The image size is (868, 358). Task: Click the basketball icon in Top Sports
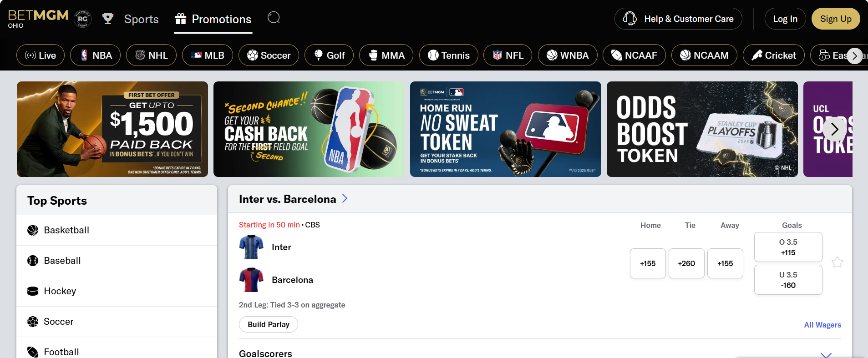click(x=33, y=230)
